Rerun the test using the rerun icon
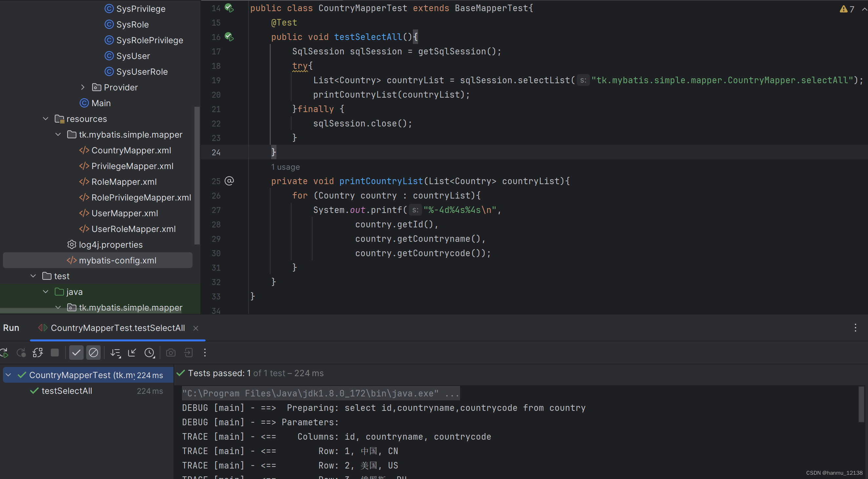The width and height of the screenshot is (868, 479). click(4, 353)
